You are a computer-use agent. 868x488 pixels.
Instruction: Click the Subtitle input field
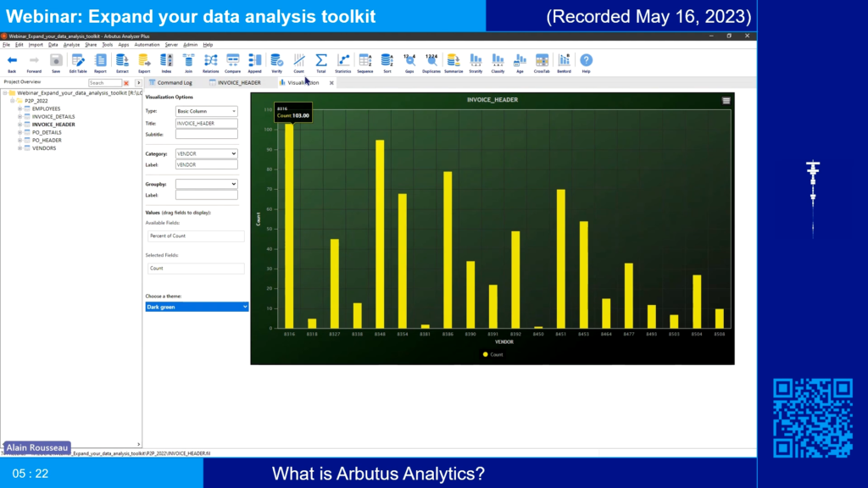click(207, 135)
